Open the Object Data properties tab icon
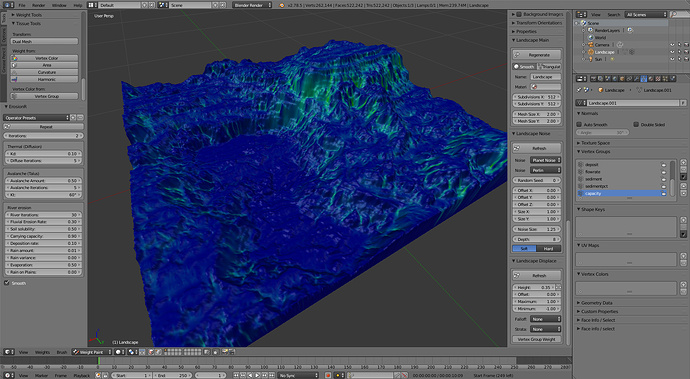The width and height of the screenshot is (690, 379). [644, 78]
